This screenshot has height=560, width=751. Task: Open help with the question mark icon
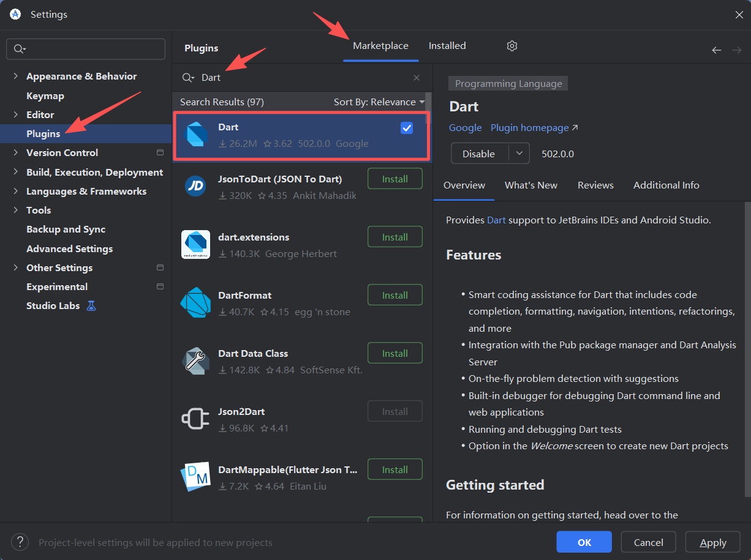pyautogui.click(x=20, y=542)
